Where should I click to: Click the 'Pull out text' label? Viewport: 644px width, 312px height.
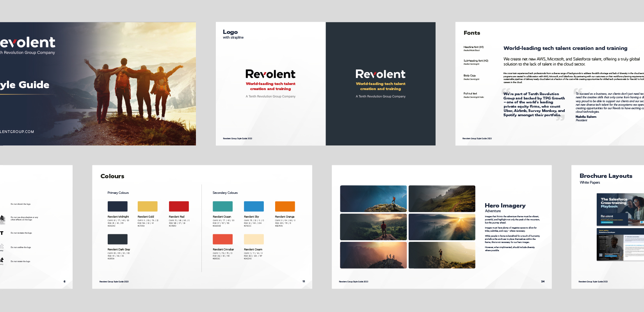tap(470, 94)
